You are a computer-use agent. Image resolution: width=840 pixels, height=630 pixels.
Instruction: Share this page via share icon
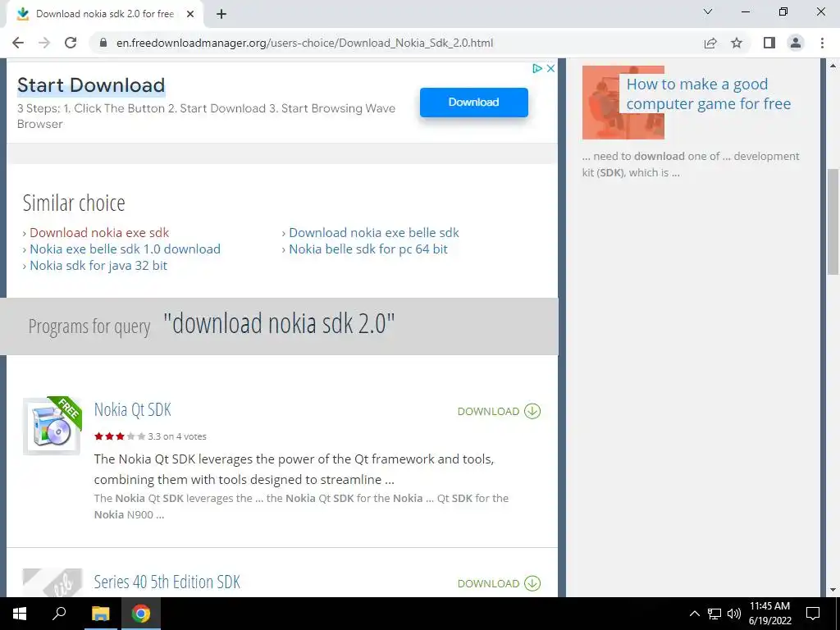710,43
